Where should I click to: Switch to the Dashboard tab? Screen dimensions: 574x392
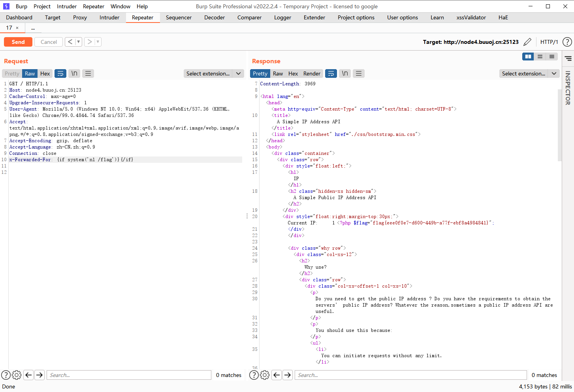pyautogui.click(x=19, y=17)
